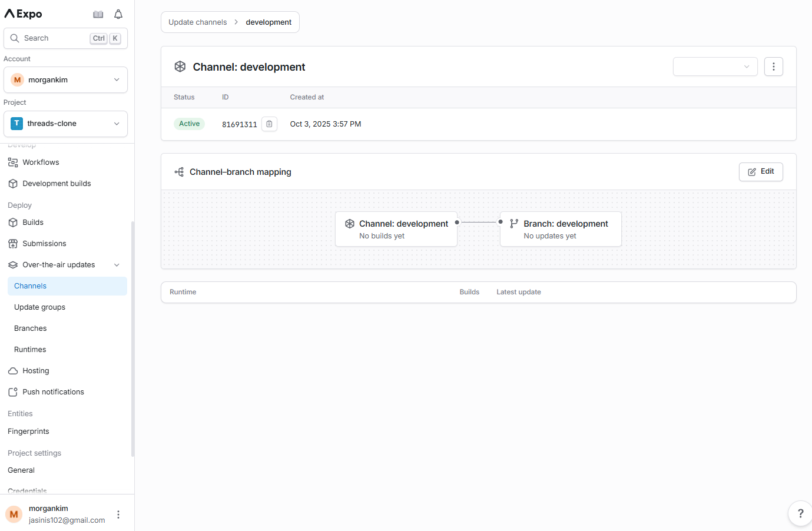This screenshot has width=812, height=531.
Task: Open Development builds page
Action: coord(57,184)
